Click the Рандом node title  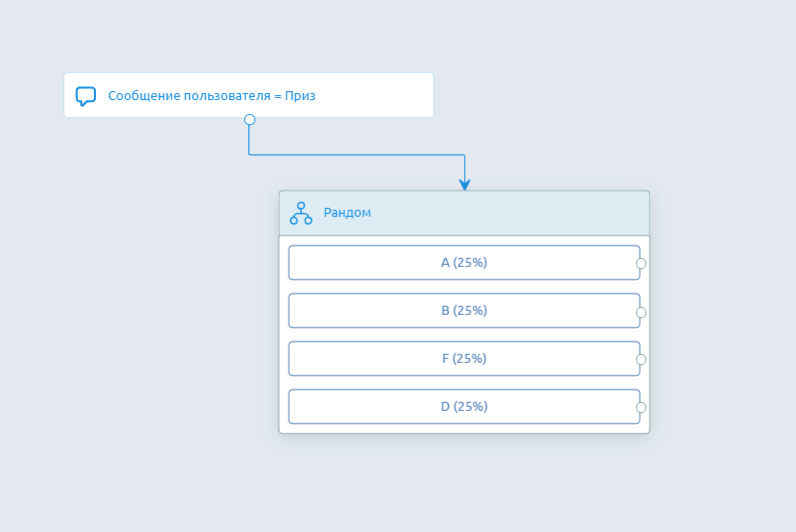coord(347,213)
